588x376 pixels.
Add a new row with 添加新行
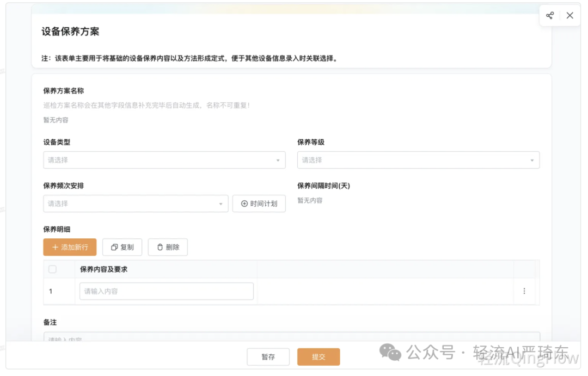pos(70,247)
